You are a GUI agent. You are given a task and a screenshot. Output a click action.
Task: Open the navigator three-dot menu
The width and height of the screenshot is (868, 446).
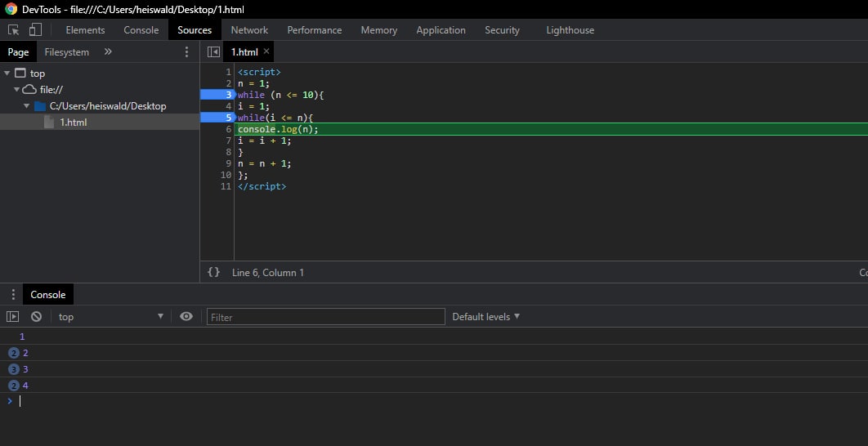[x=186, y=52]
